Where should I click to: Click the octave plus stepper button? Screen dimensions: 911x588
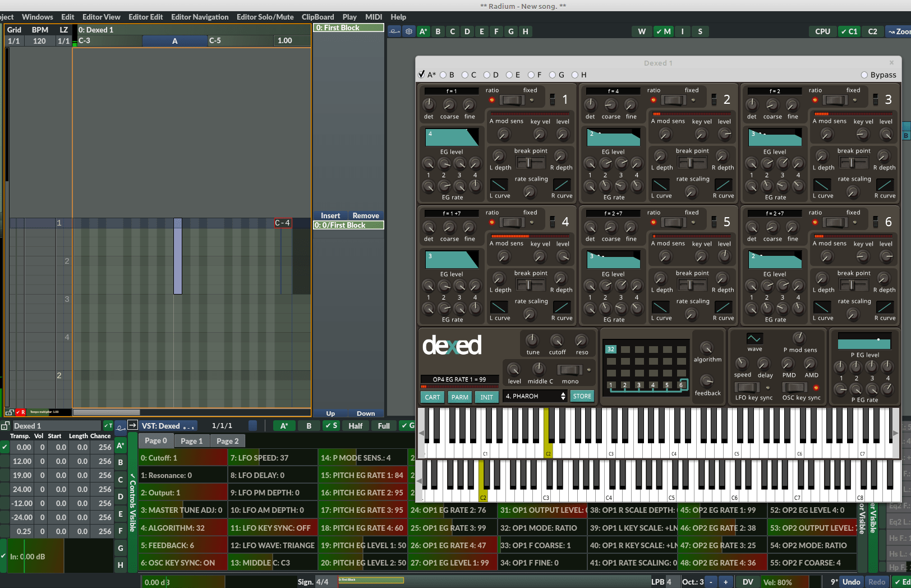point(725,582)
